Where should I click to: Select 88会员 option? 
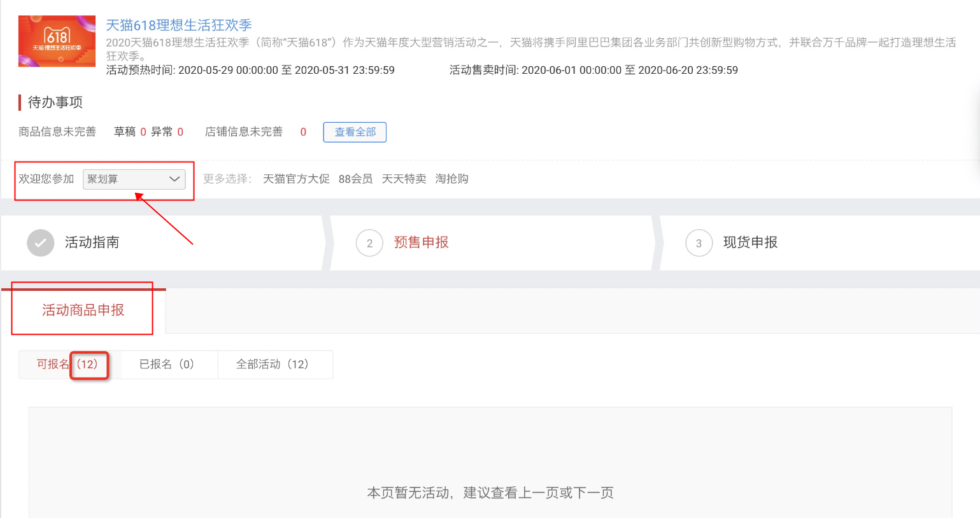tap(355, 179)
